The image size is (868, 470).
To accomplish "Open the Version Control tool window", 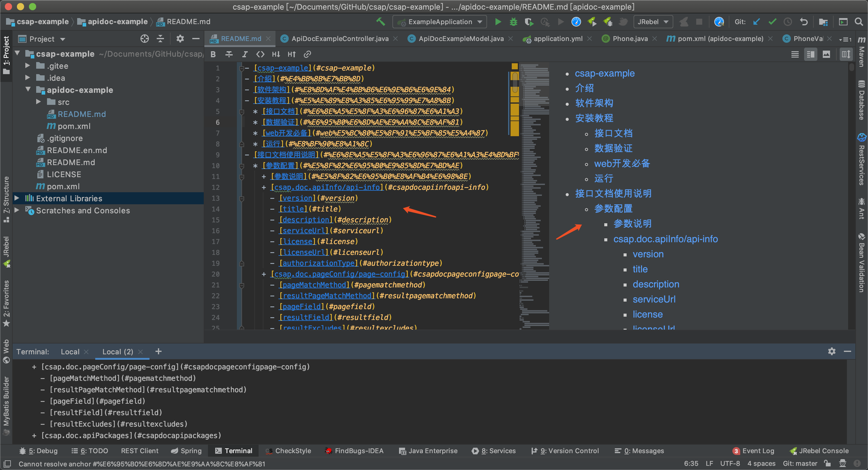I will point(569,450).
